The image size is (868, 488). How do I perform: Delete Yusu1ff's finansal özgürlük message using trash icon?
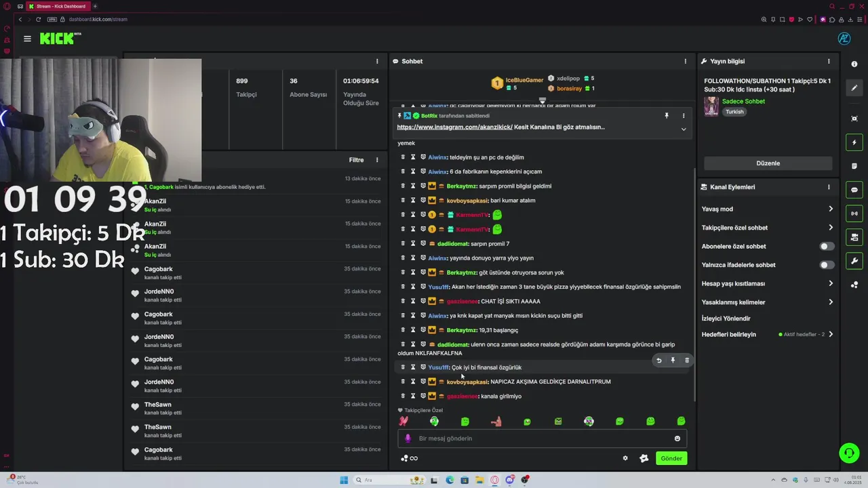point(687,361)
